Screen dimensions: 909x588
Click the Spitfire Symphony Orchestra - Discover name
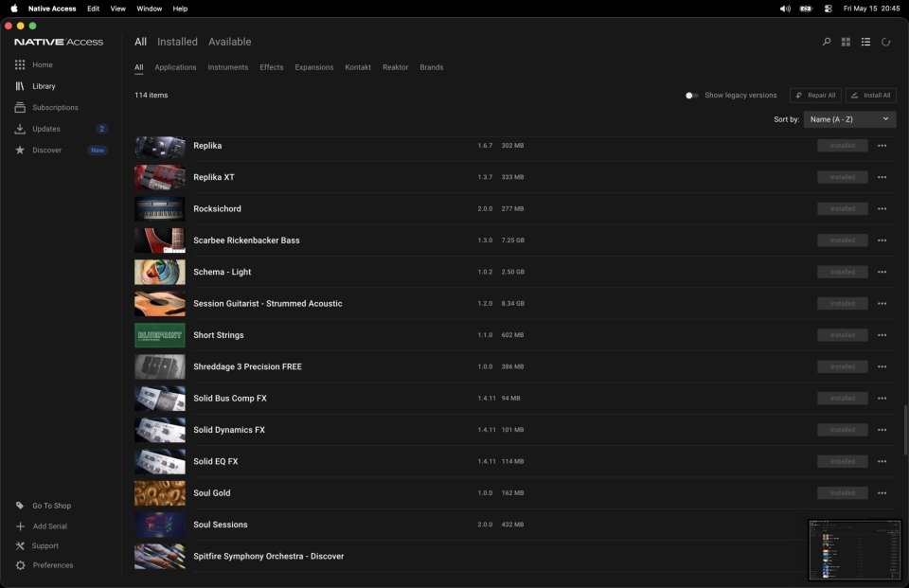coord(268,556)
